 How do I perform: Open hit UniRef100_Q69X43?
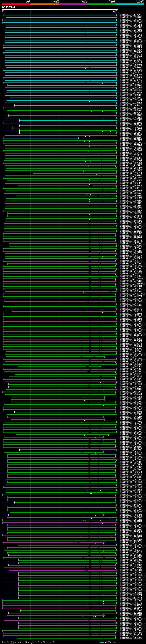click(x=131, y=186)
